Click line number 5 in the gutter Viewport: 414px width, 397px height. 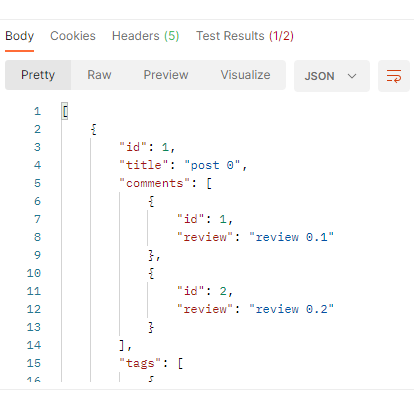37,183
